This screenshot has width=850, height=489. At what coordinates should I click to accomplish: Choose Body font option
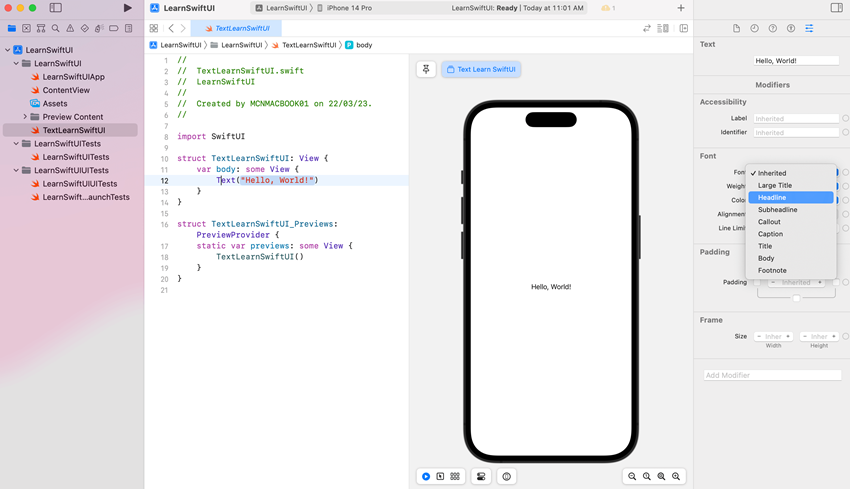click(x=791, y=259)
